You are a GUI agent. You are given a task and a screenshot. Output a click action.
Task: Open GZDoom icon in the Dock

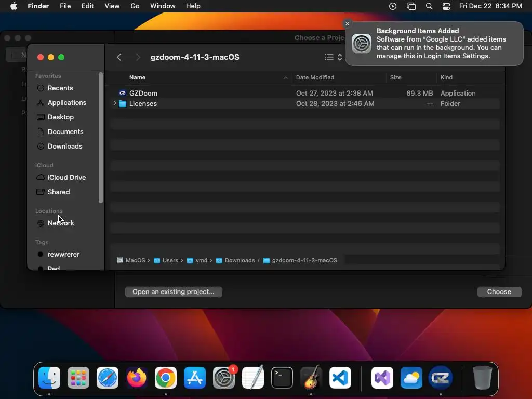pyautogui.click(x=441, y=377)
